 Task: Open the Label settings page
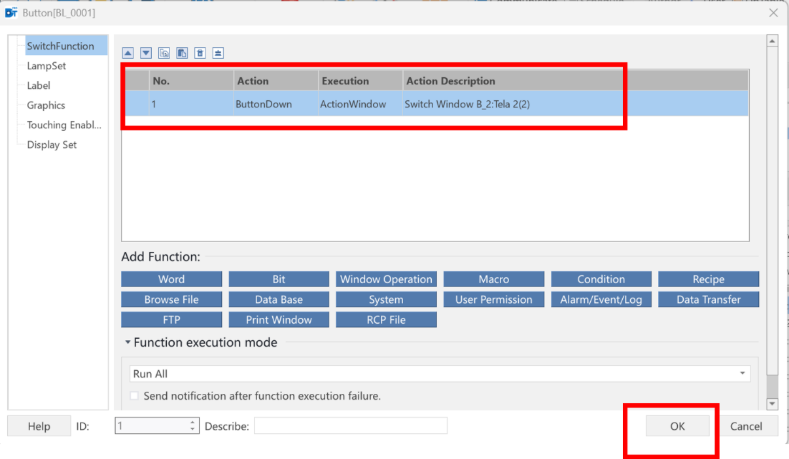point(38,86)
